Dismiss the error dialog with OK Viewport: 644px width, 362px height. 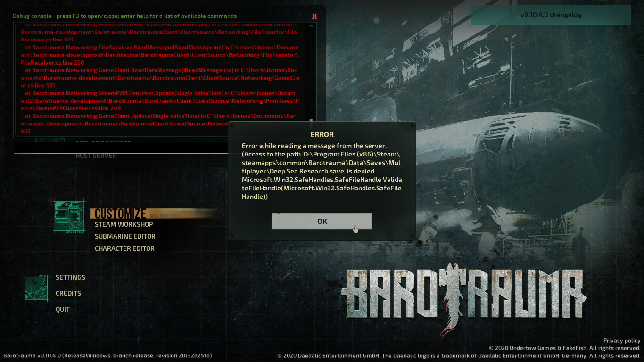coord(322,221)
